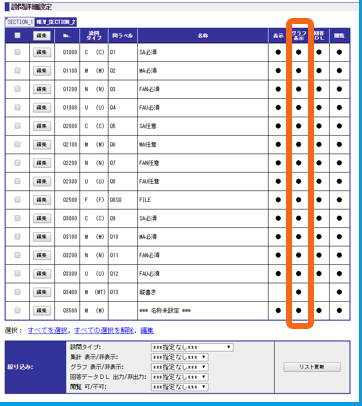Viewport: 362px width, 406px height.
Task: Click 編集 button in the Q2100 row
Action: pyautogui.click(x=42, y=145)
